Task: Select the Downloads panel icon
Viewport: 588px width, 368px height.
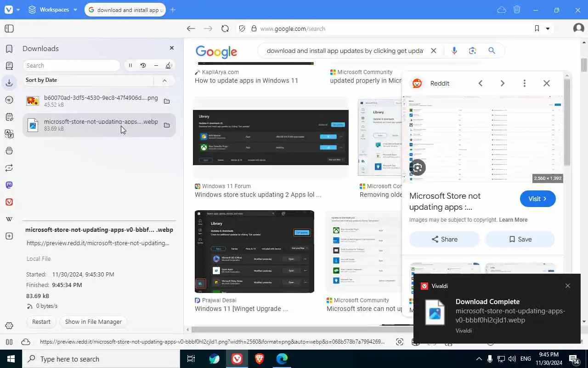Action: (x=9, y=83)
